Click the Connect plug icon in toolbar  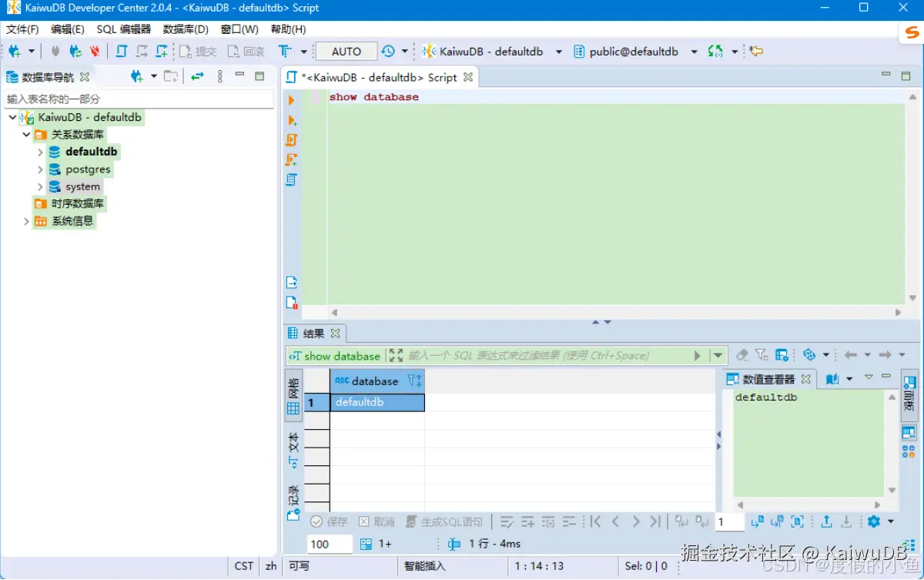coord(55,52)
